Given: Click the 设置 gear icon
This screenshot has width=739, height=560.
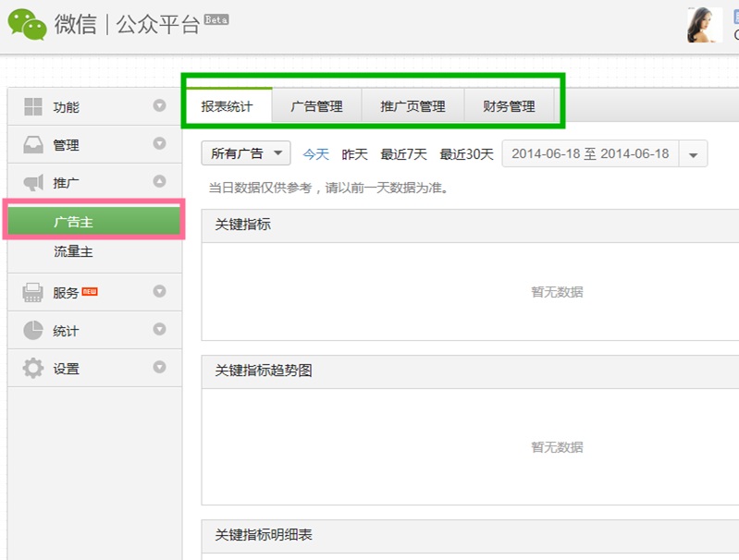Looking at the screenshot, I should [33, 369].
